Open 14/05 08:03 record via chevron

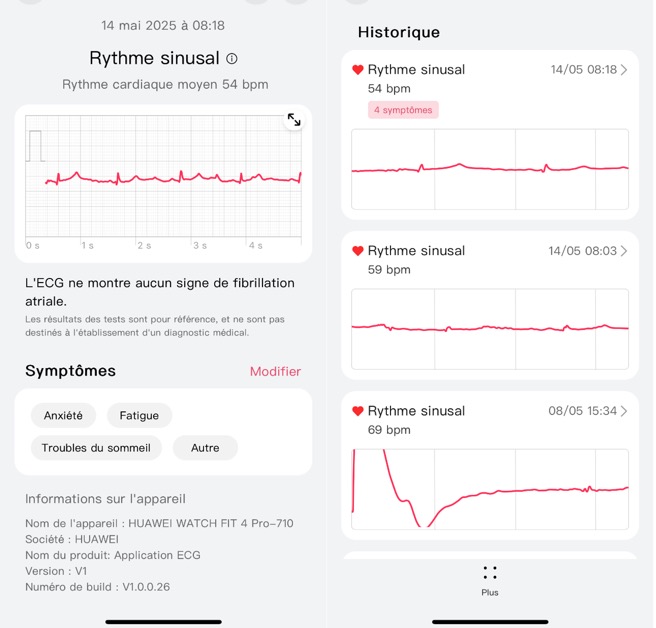624,251
